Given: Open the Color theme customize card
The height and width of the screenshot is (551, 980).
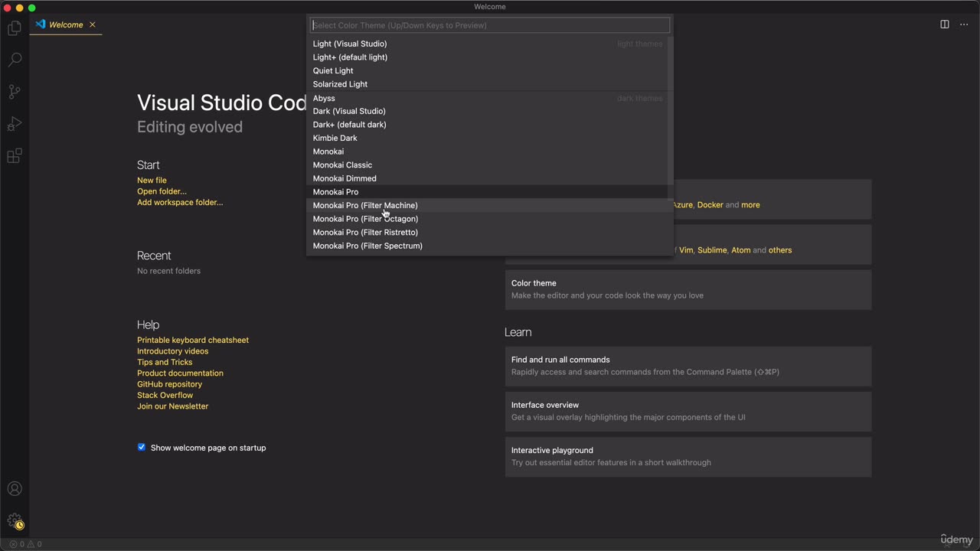Looking at the screenshot, I should pyautogui.click(x=688, y=289).
